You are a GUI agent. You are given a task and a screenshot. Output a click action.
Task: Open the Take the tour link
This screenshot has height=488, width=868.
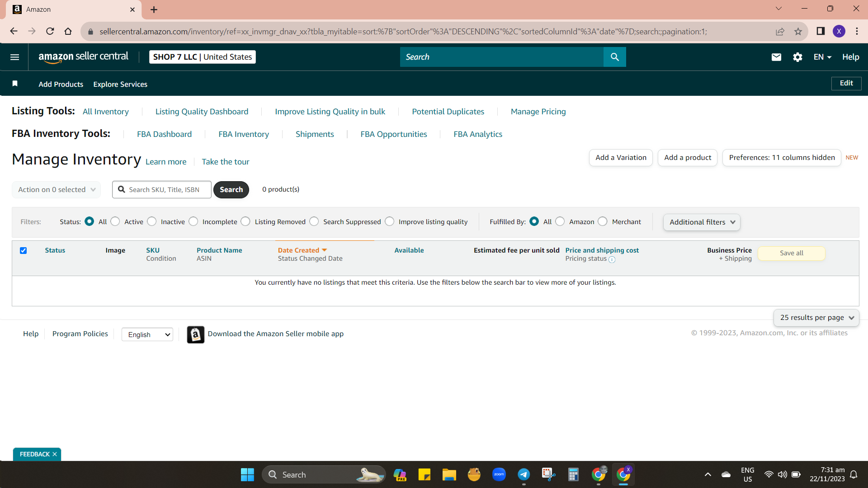click(226, 162)
